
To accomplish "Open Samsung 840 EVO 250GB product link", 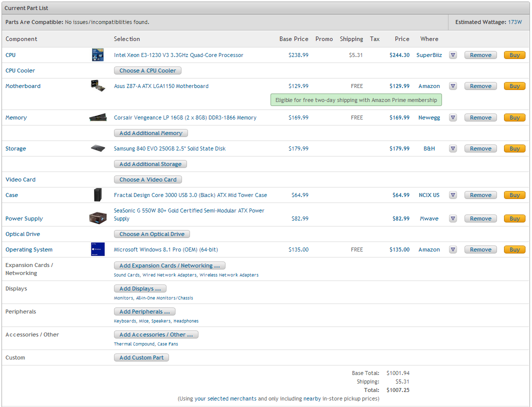I will pos(169,148).
